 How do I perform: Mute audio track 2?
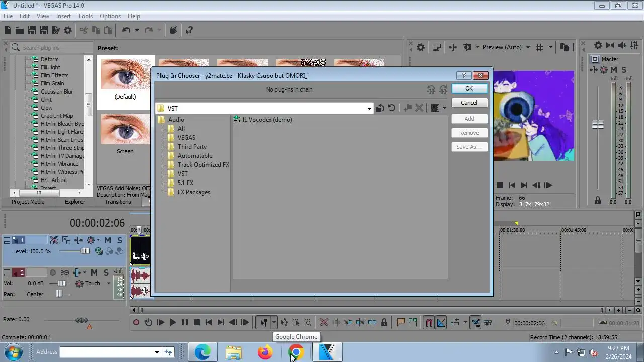point(94,273)
